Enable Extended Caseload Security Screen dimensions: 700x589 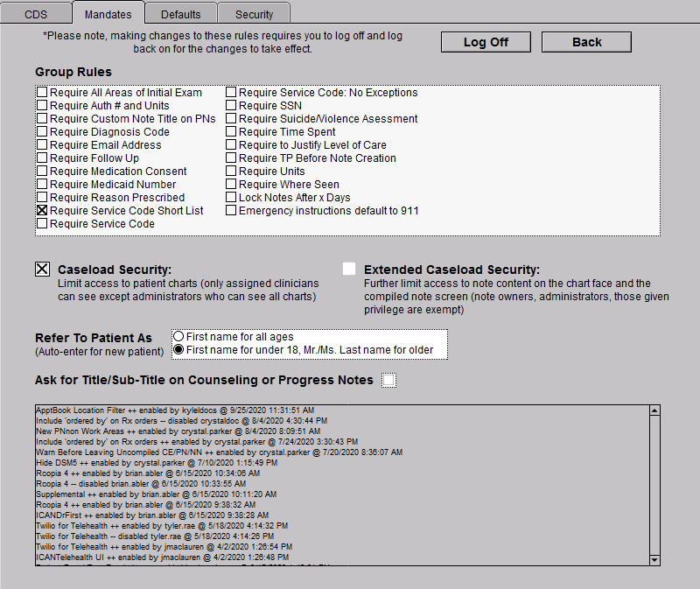tap(349, 269)
